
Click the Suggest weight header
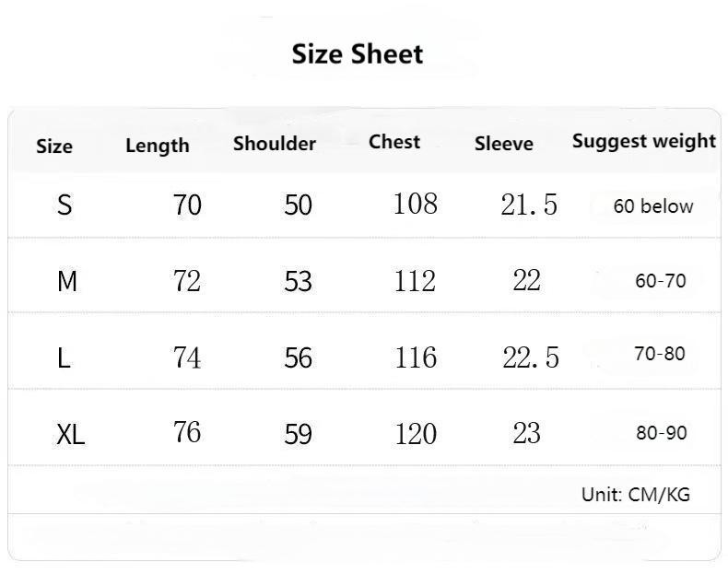click(643, 141)
